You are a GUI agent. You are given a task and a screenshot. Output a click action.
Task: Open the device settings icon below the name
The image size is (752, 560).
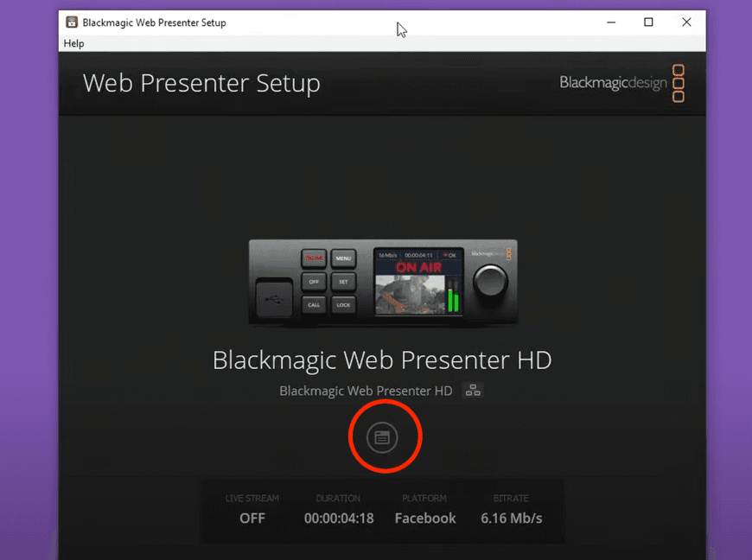tap(382, 437)
